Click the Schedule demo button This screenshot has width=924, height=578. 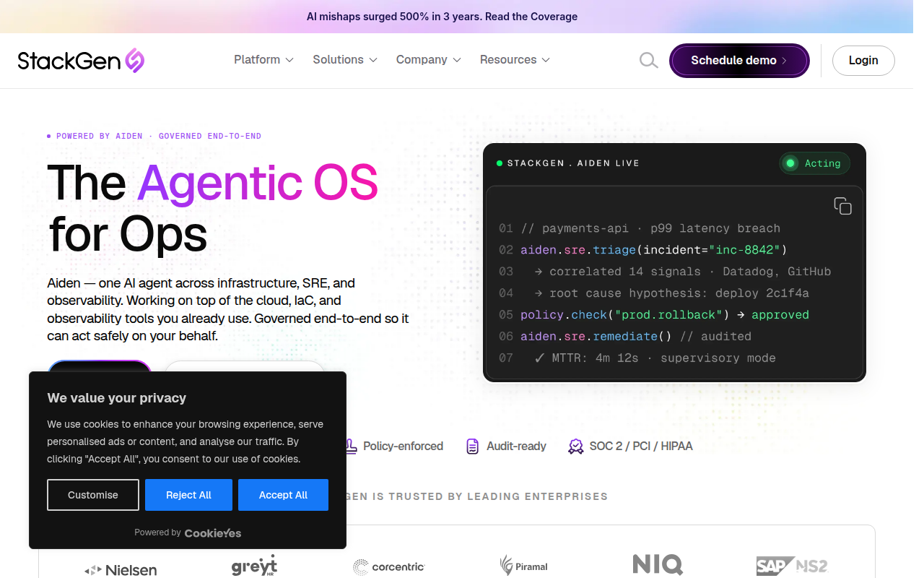(739, 61)
